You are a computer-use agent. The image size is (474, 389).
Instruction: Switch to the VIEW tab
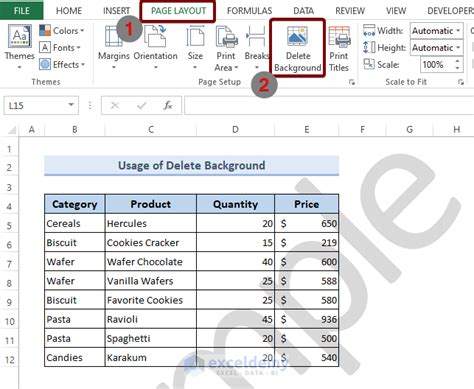pyautogui.click(x=396, y=11)
